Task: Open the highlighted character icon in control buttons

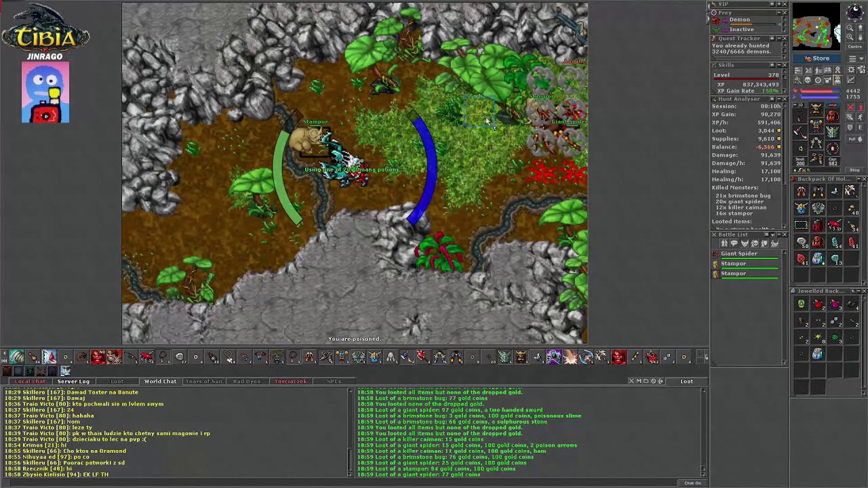Action: click(837, 79)
